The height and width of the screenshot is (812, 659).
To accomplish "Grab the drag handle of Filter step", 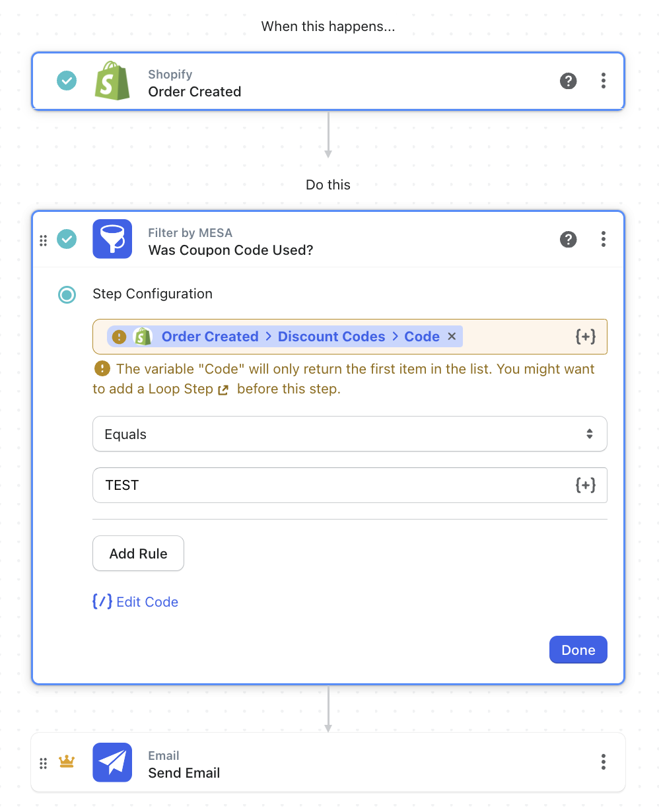I will (43, 240).
